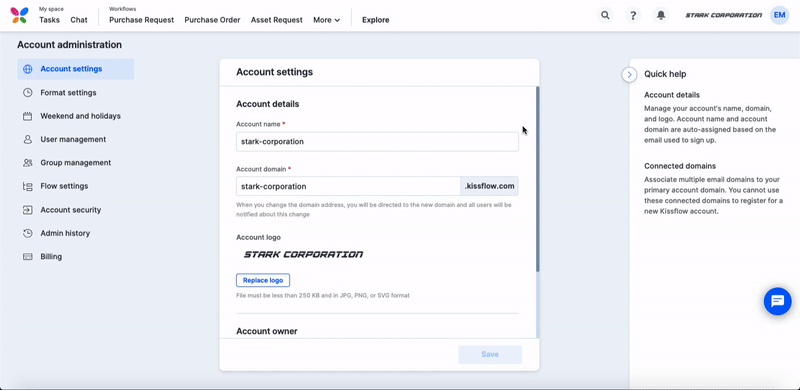Image resolution: width=800 pixels, height=390 pixels.
Task: Open the notifications bell icon
Action: coord(661,15)
